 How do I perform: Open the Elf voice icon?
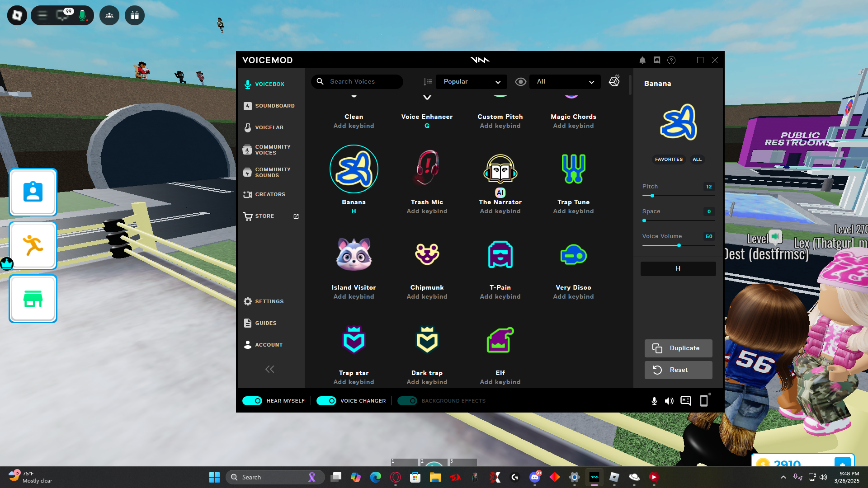point(500,340)
